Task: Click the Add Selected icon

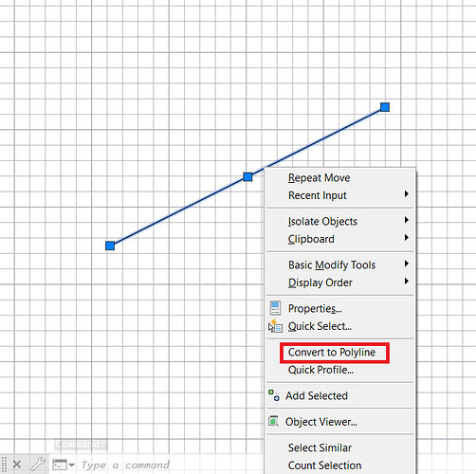Action: pos(274,395)
